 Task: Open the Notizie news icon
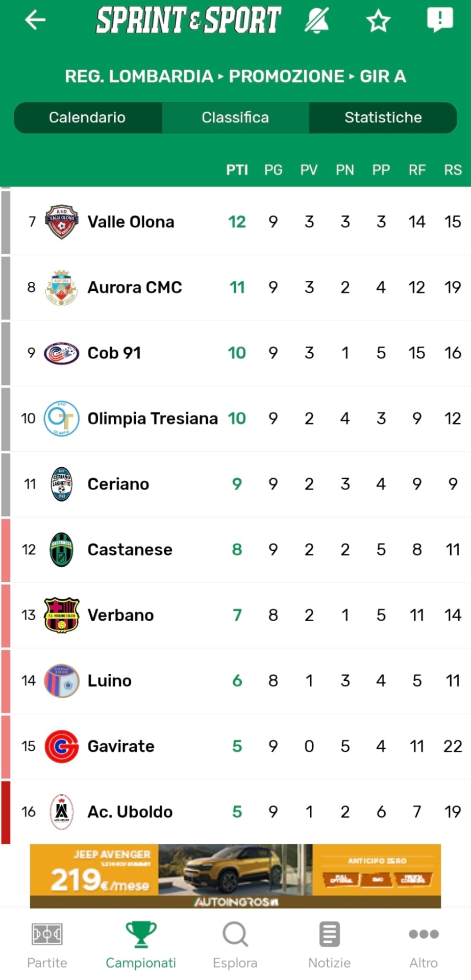click(x=329, y=935)
